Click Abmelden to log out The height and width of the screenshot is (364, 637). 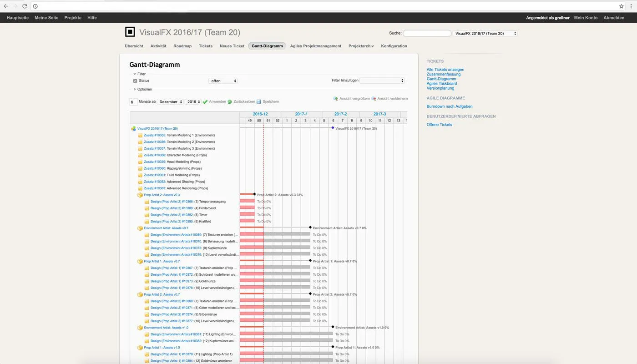(614, 18)
